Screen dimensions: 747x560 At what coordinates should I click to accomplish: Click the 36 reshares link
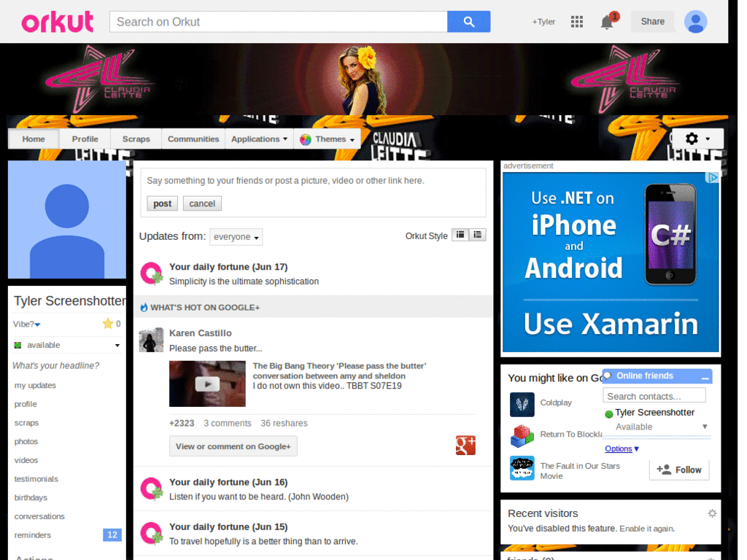[284, 424]
